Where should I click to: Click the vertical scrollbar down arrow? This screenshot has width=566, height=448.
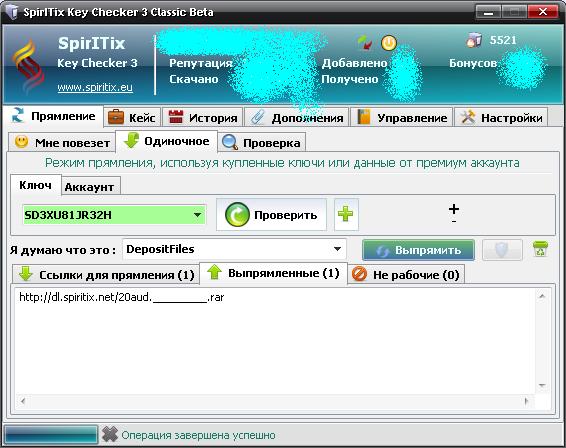pyautogui.click(x=542, y=386)
